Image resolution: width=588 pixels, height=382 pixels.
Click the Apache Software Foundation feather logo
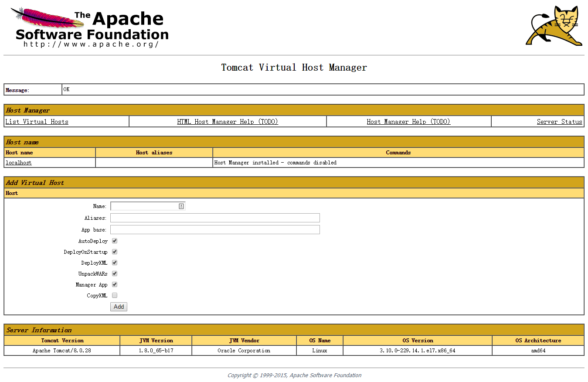coord(89,27)
